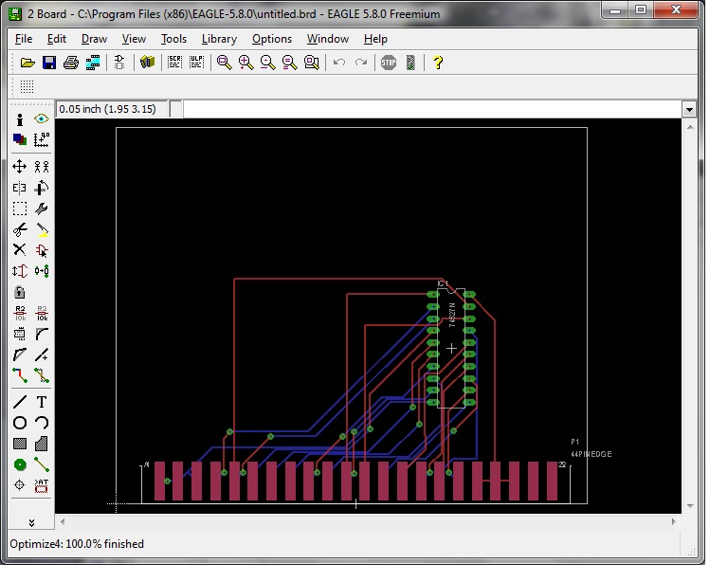Select the Show eye tool
This screenshot has height=582, width=728.
click(x=42, y=119)
